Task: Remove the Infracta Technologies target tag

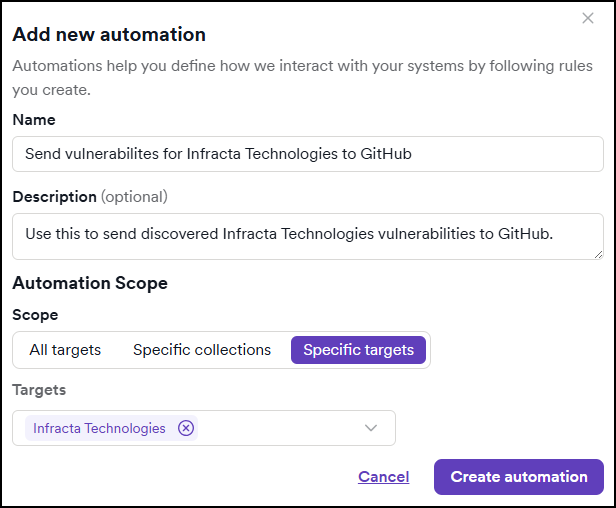Action: [x=186, y=428]
